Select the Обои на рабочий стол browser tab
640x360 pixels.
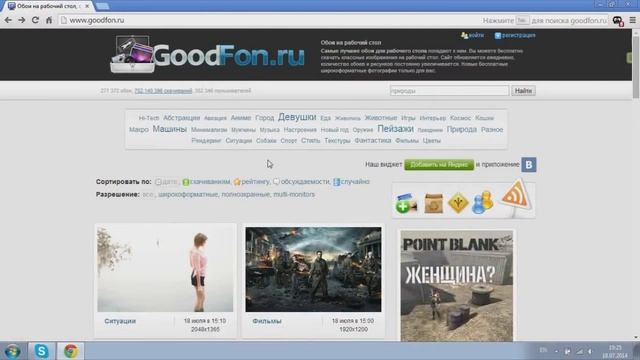pos(48,6)
